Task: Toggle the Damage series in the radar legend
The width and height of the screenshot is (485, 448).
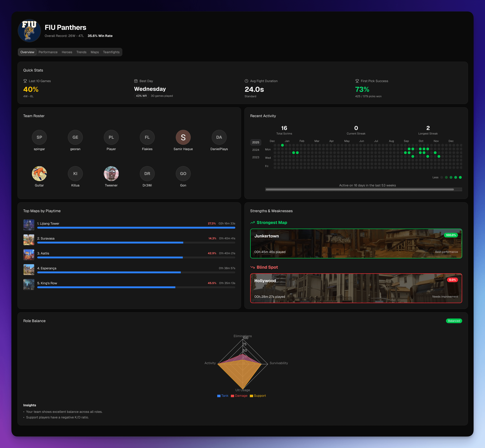Action: (x=239, y=396)
